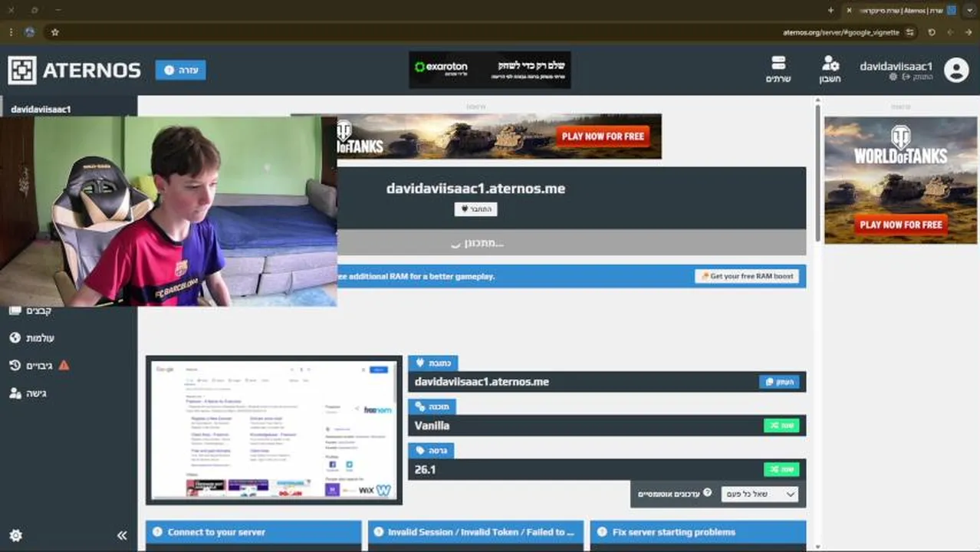Open the automatic updates dropdown

759,494
